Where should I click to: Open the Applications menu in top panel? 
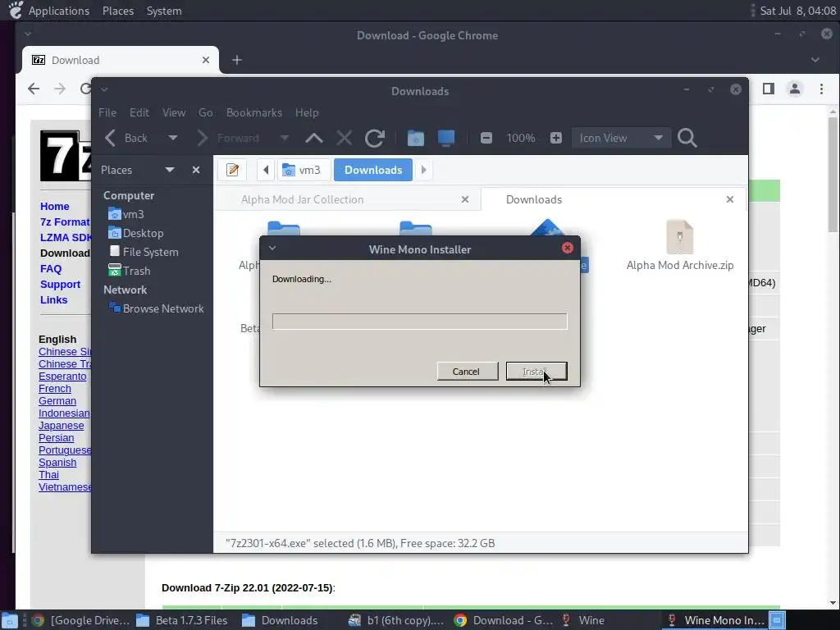tap(59, 11)
